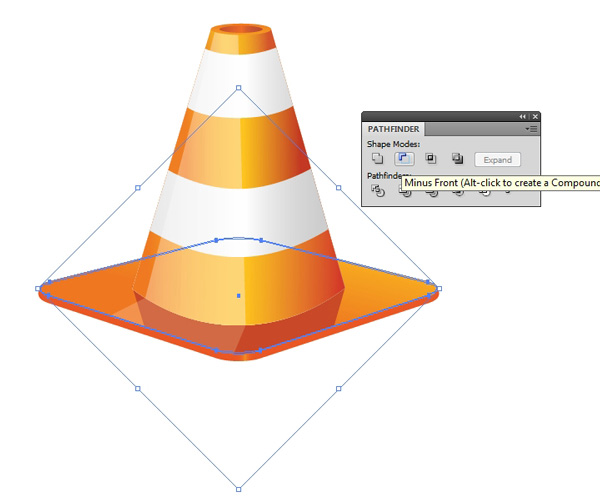
Task: Close the Pathfinder panel
Action: [x=535, y=117]
